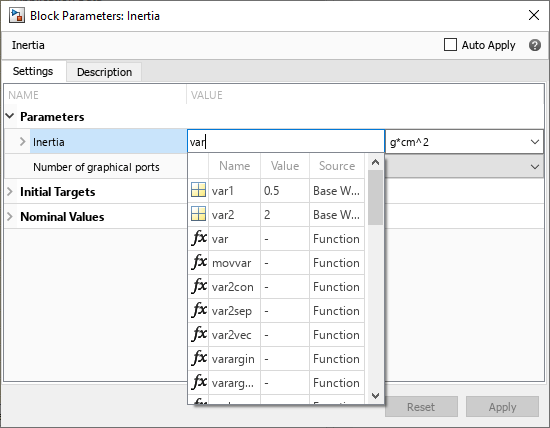Close the Block Parameters dialog
Image resolution: width=550 pixels, height=428 pixels.
pyautogui.click(x=534, y=15)
